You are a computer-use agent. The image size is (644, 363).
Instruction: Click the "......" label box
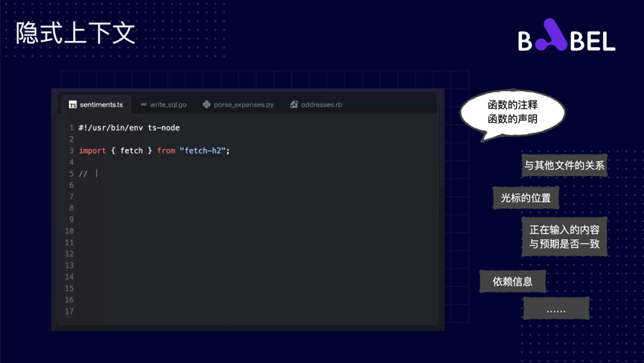click(x=556, y=309)
